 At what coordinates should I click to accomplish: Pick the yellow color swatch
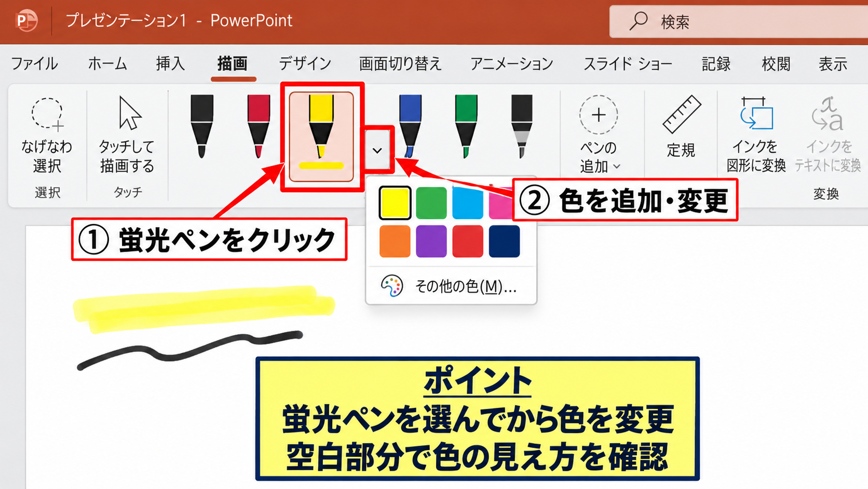coord(395,203)
